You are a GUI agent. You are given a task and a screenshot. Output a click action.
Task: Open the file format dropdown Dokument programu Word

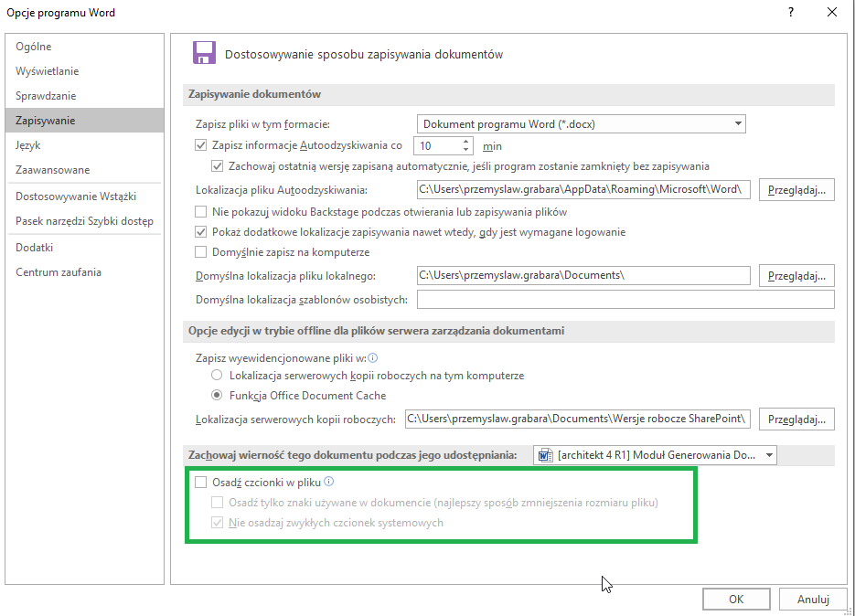tap(582, 123)
